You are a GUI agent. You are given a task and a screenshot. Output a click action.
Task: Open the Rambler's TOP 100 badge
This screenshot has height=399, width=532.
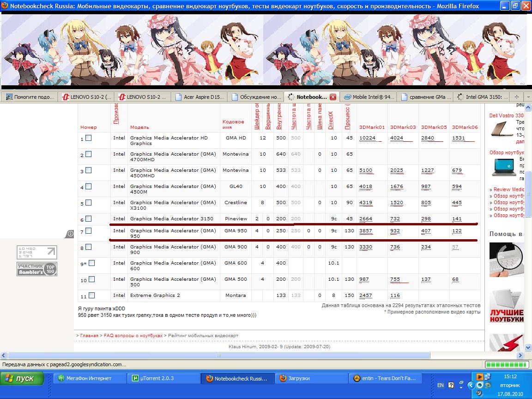(36, 269)
